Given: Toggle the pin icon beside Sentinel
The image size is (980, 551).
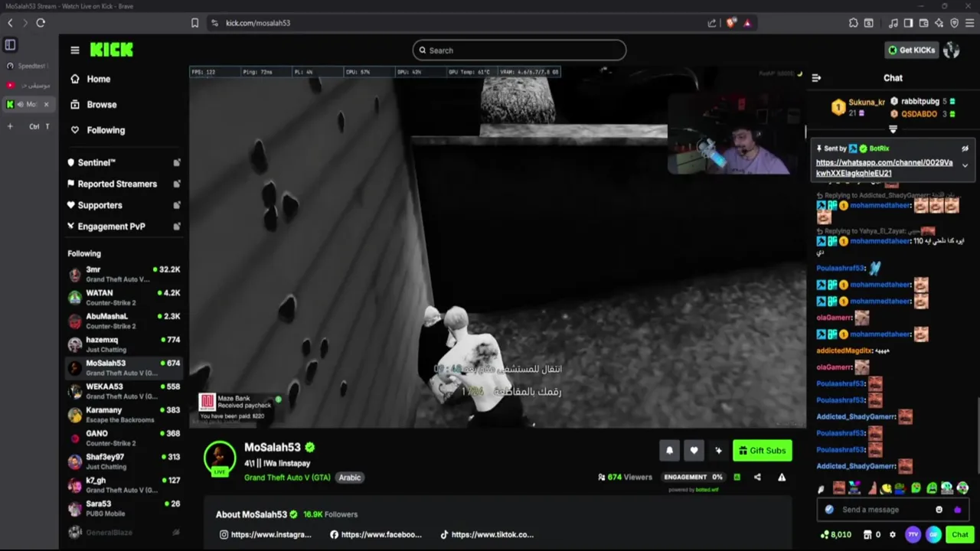Looking at the screenshot, I should coord(177,163).
